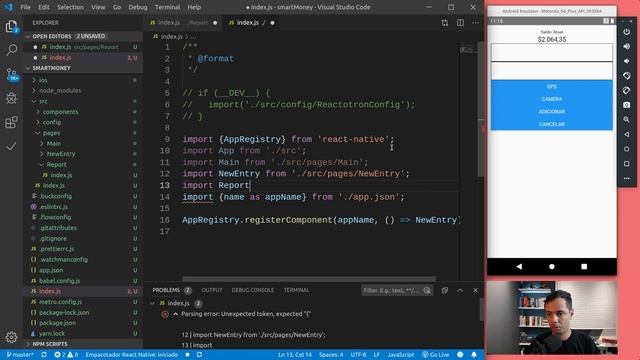640x360 pixels.
Task: Tap the second text input in emulator
Action: tap(551, 71)
